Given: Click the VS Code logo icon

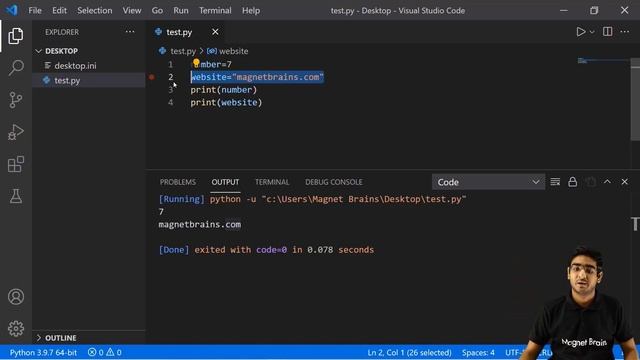Looking at the screenshot, I should [12, 10].
